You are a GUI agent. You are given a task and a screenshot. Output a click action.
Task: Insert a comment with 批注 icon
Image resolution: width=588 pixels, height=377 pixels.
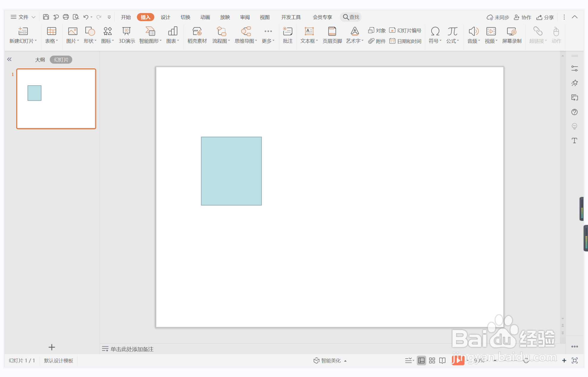coord(287,35)
